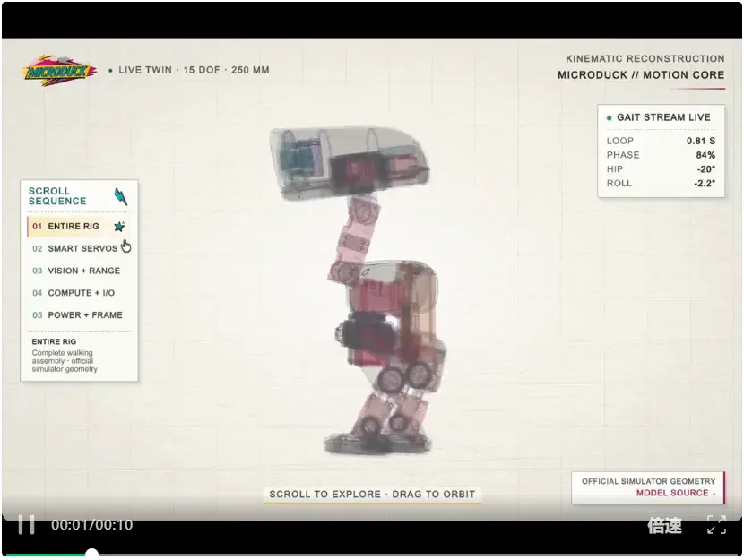Click the star icon beside Entire Rig

coord(119,226)
